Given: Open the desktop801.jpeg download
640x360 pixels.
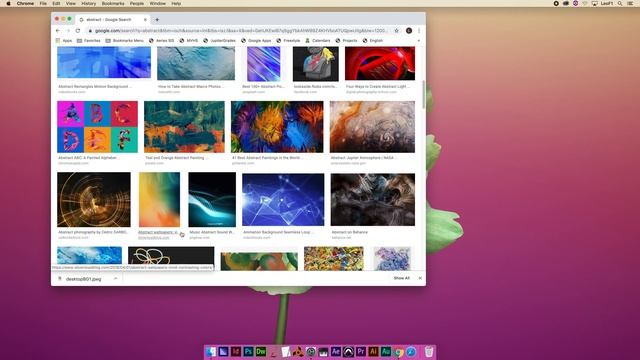Looking at the screenshot, I should point(83,279).
